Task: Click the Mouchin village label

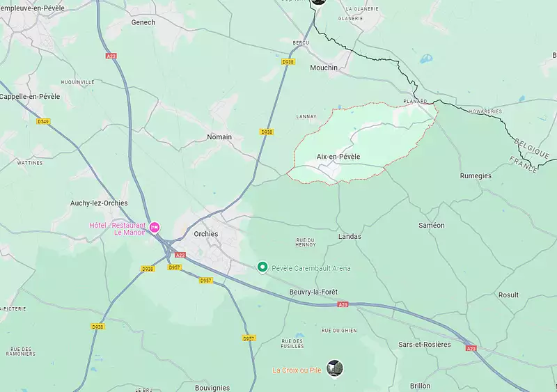Action: 324,68
